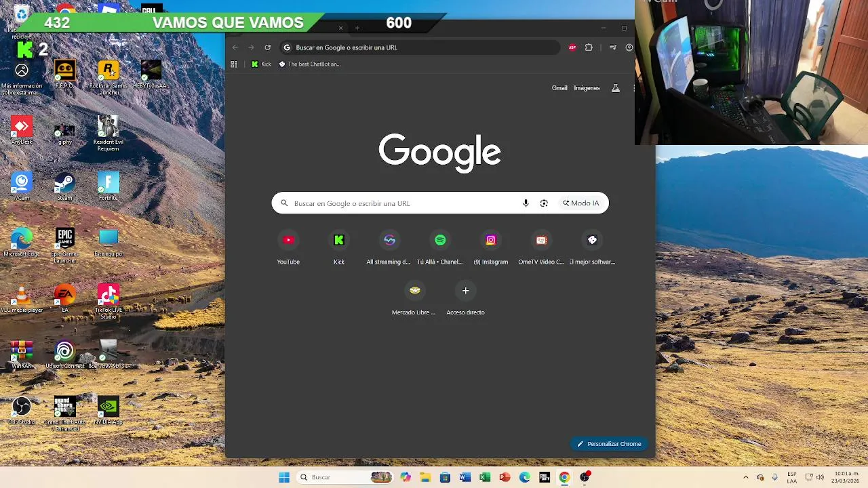Viewport: 868px width, 488px height.
Task: Open File Explorer from the taskbar
Action: [x=425, y=477]
